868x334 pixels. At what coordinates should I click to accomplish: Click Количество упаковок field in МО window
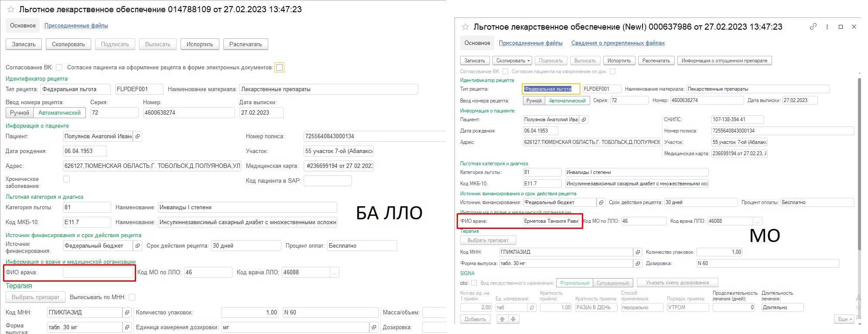click(720, 252)
